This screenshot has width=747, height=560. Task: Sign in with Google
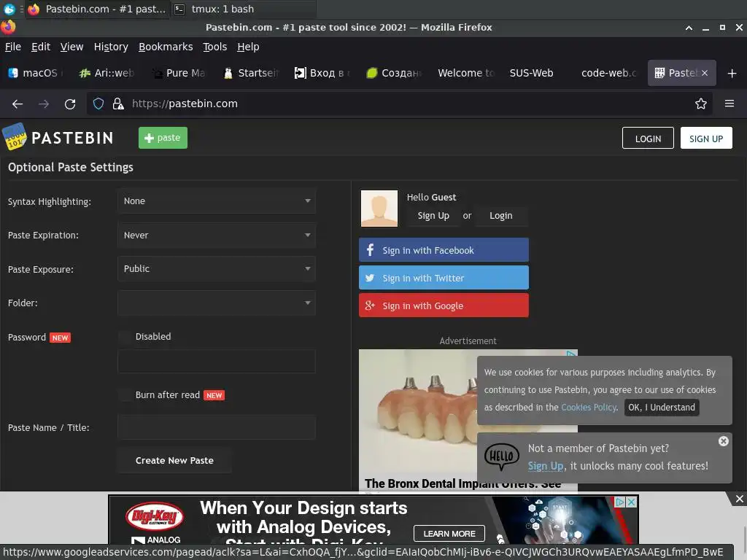click(444, 306)
